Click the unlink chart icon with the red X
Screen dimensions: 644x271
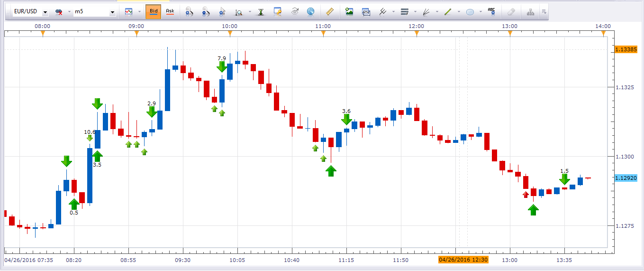click(59, 11)
